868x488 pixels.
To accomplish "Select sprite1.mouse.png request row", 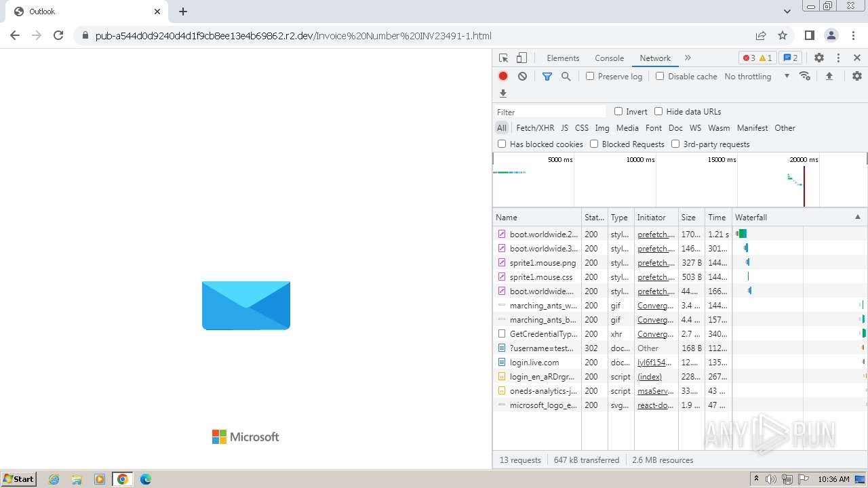I will [680, 263].
